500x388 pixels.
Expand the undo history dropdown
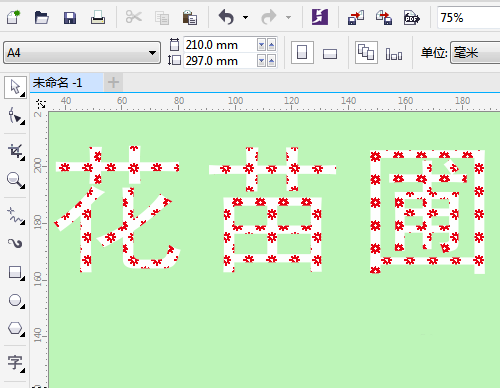pyautogui.click(x=246, y=17)
